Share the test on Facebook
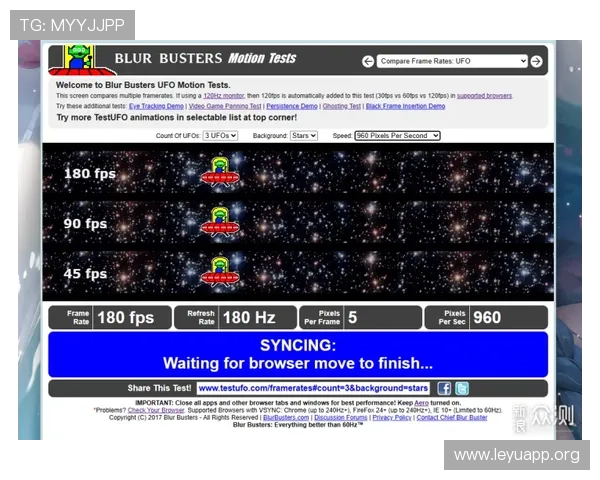The height and width of the screenshot is (480, 600). tap(445, 388)
